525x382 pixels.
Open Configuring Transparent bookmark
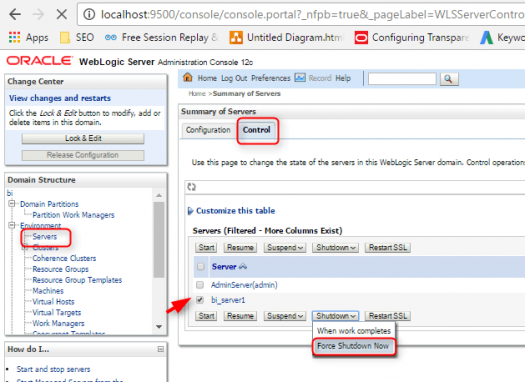412,37
